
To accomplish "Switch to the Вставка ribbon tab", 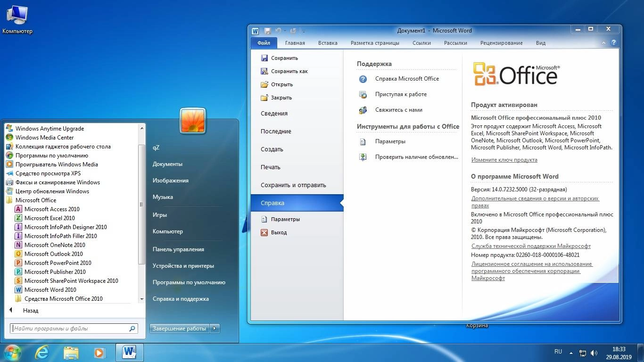I will click(x=328, y=43).
